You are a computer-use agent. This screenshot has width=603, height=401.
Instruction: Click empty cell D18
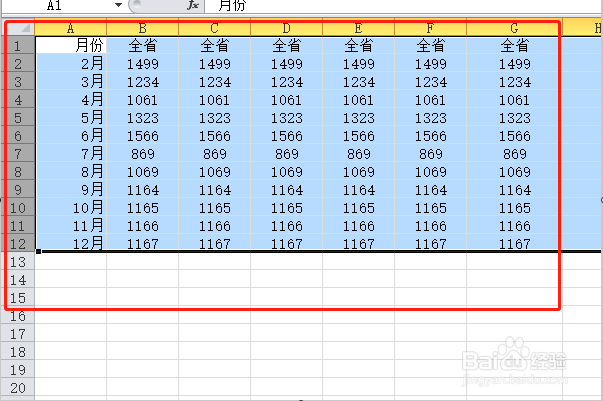[x=287, y=351]
